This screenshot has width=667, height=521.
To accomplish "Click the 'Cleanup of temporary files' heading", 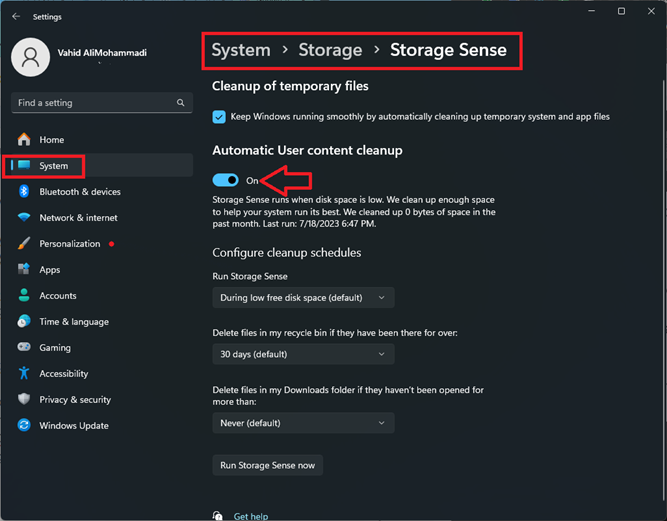I will point(290,86).
